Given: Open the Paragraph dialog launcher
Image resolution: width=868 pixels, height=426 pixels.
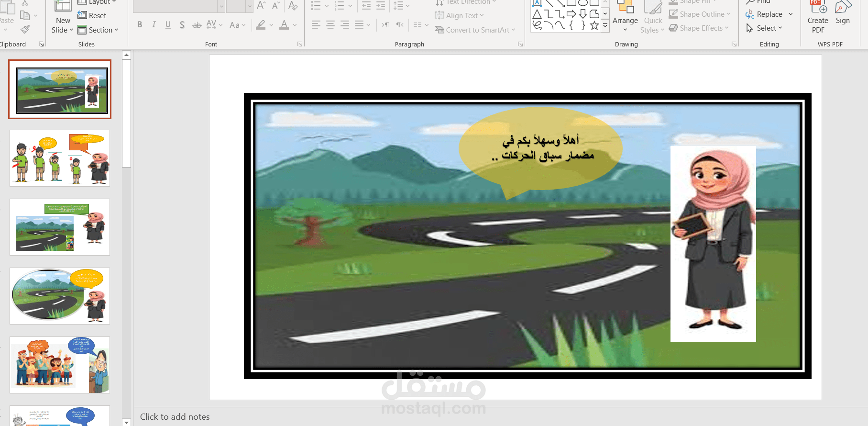Looking at the screenshot, I should (520, 44).
